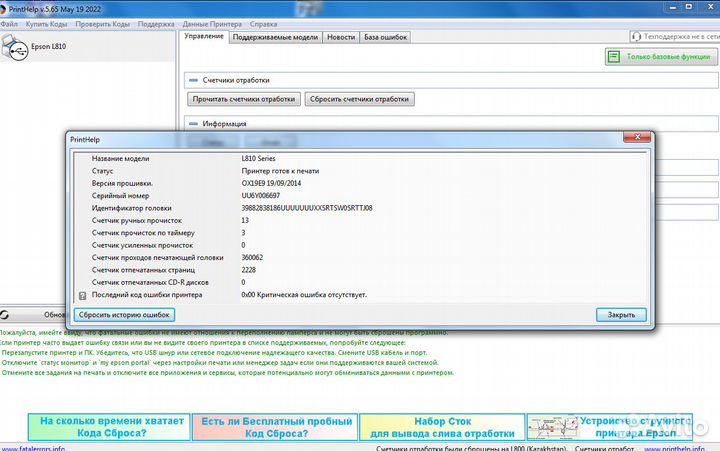Switch to Поддерживаемые модели tab
This screenshot has height=451, width=720.
tap(275, 37)
